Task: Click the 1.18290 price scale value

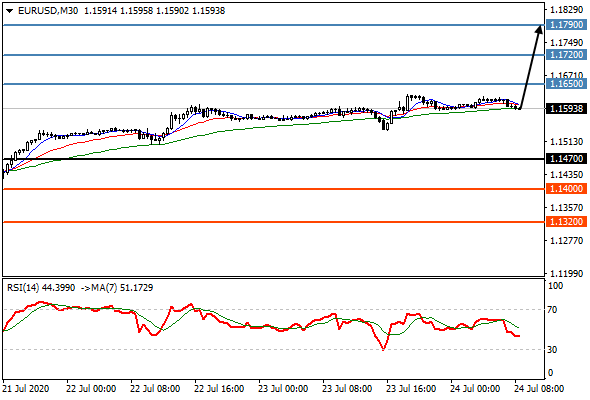Action: (566, 9)
